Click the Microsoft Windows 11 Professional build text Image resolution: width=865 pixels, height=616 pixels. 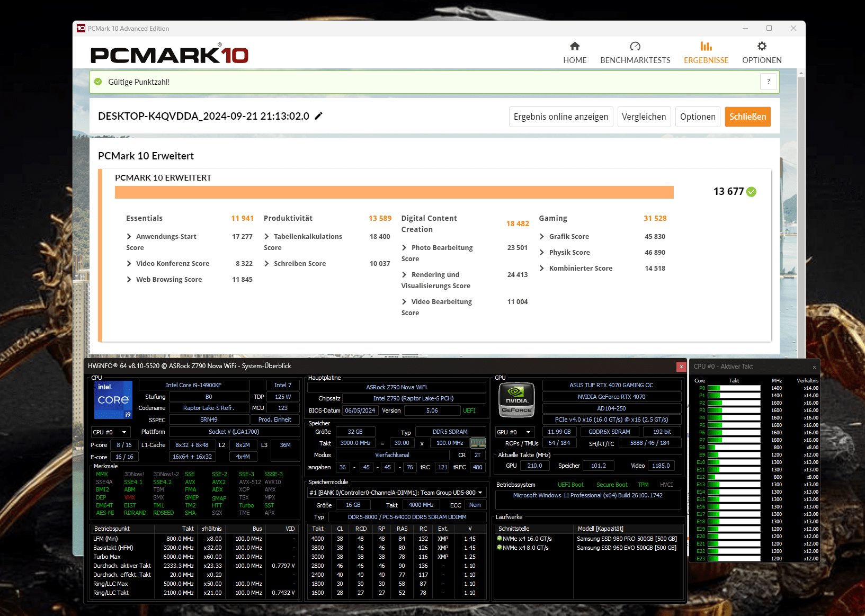tap(587, 495)
